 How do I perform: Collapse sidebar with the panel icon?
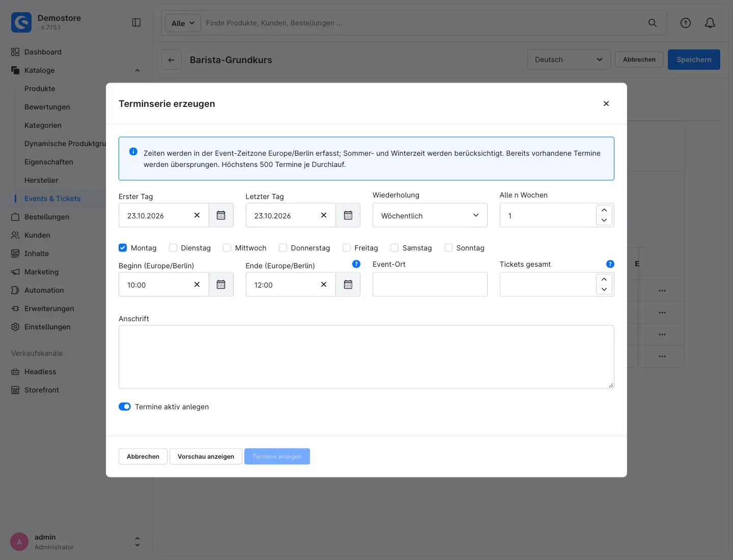[x=136, y=22]
